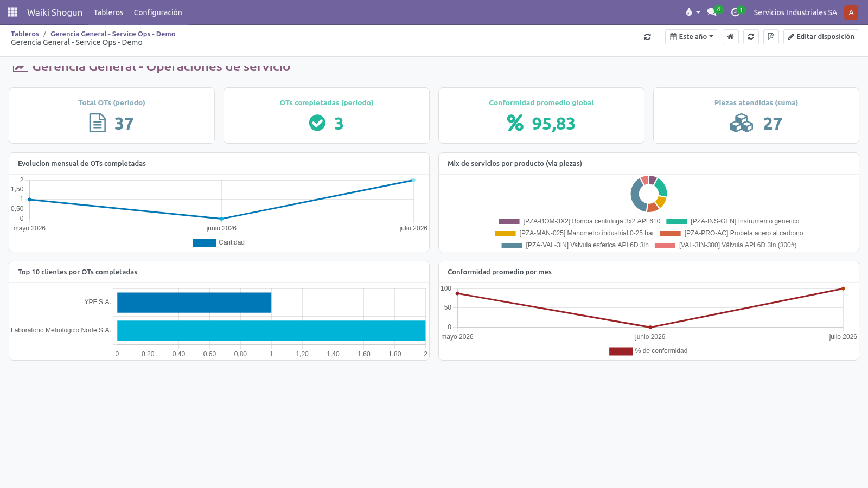Click Conformidad promedio por mes title

tap(500, 272)
